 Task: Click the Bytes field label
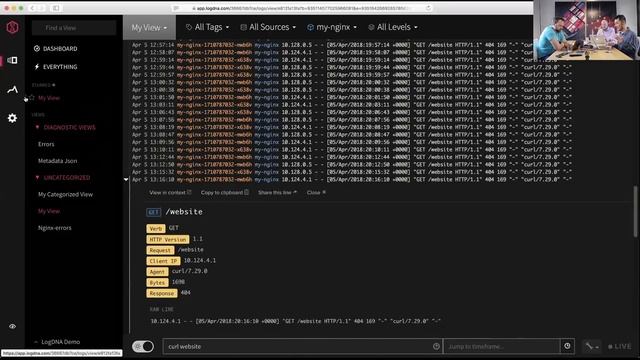tap(157, 282)
